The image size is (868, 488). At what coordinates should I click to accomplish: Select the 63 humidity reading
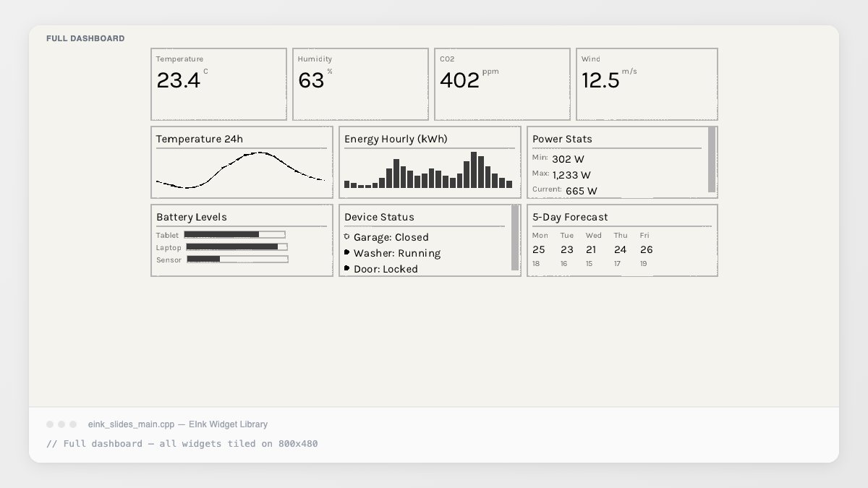point(311,80)
